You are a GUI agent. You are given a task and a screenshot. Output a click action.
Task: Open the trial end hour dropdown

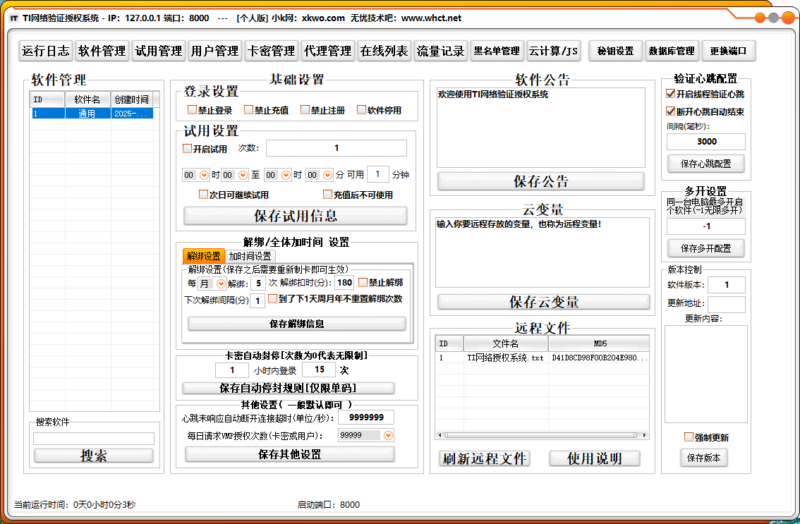[x=286, y=175]
